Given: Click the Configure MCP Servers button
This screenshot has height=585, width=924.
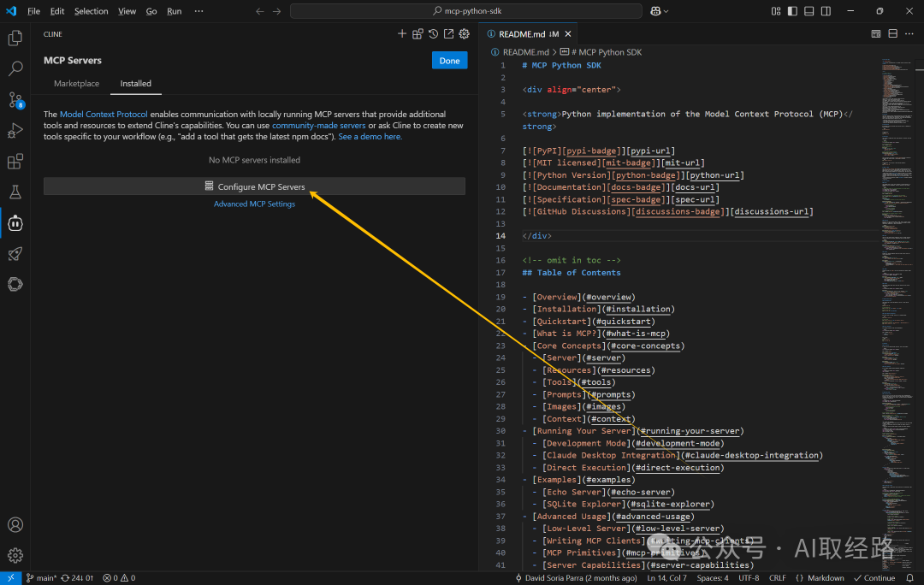Looking at the screenshot, I should click(x=255, y=186).
